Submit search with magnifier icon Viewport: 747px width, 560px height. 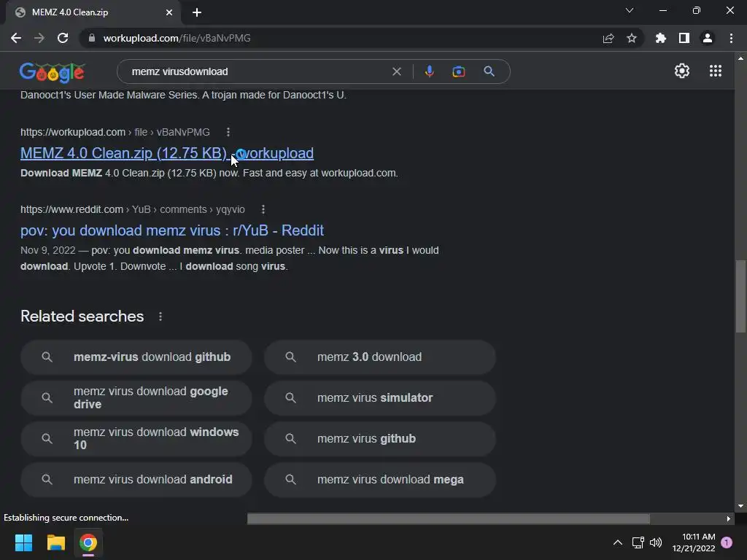point(489,71)
